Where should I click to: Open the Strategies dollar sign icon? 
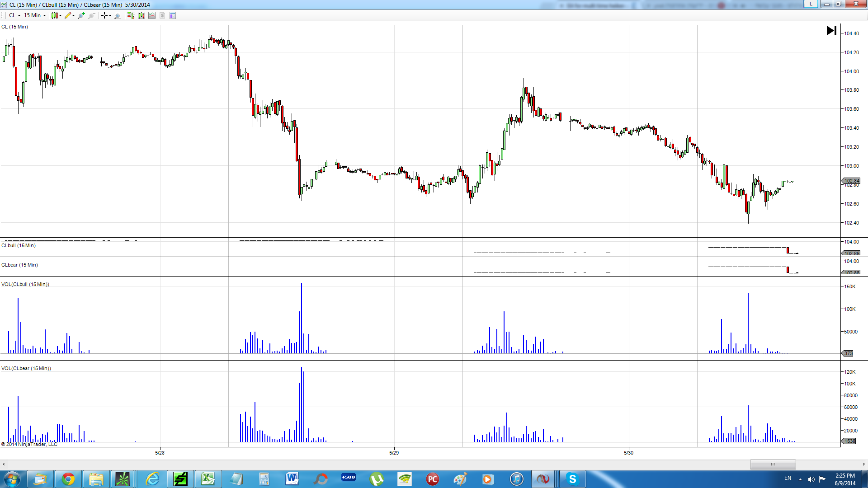162,15
